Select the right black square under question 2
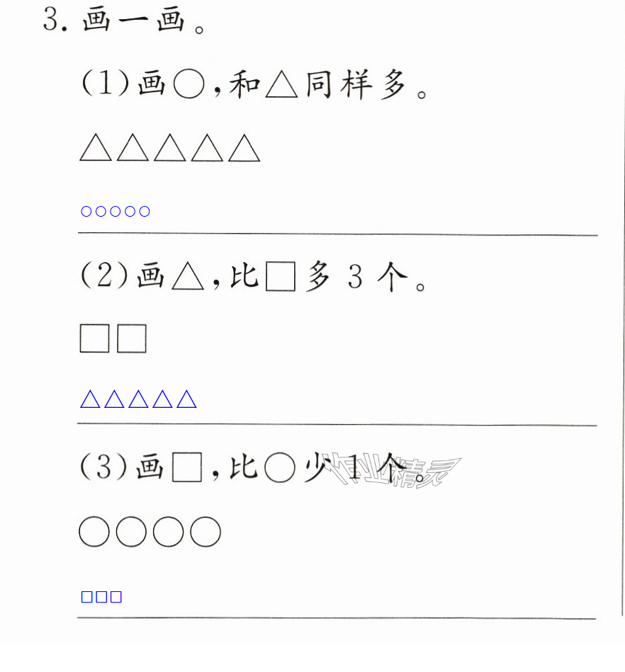Viewport: 625px width, 672px height. [132, 338]
